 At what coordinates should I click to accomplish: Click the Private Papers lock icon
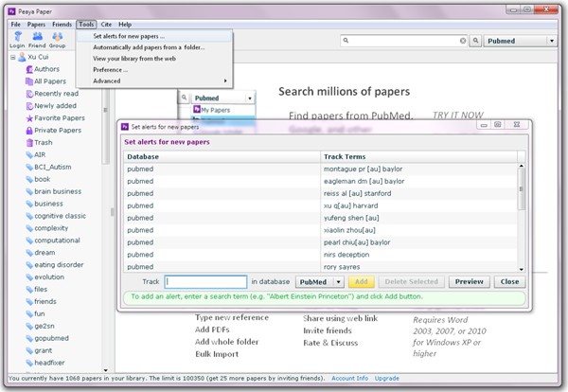pos(29,131)
